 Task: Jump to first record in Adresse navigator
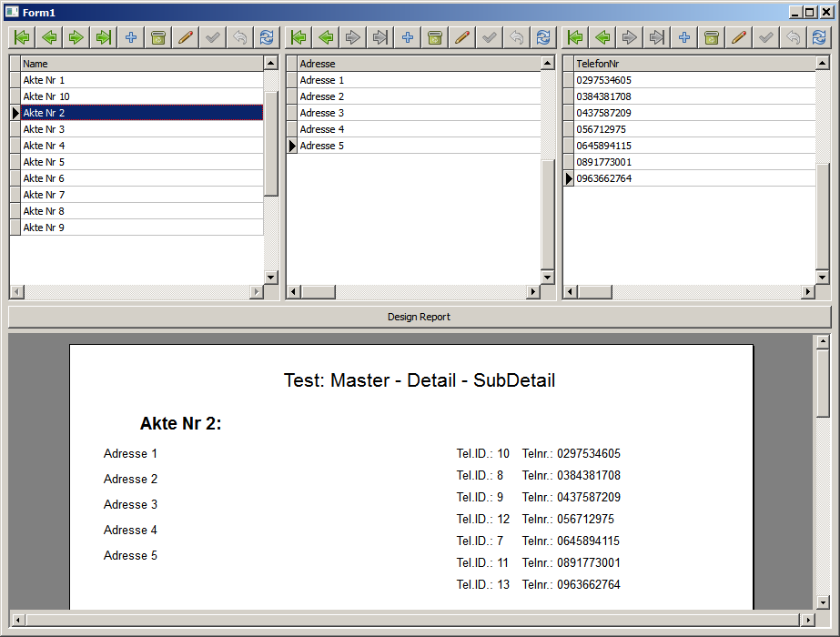pyautogui.click(x=299, y=37)
